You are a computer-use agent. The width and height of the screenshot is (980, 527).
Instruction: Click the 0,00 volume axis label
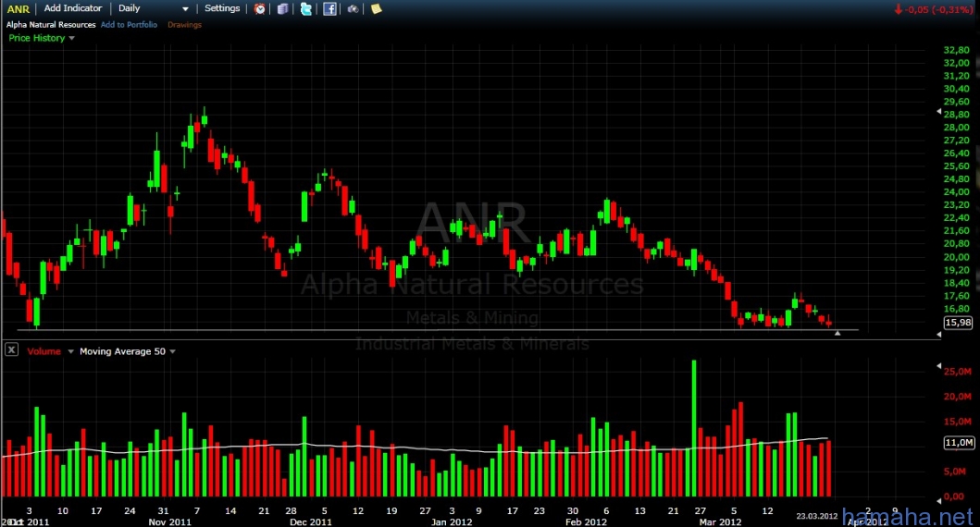tap(954, 496)
